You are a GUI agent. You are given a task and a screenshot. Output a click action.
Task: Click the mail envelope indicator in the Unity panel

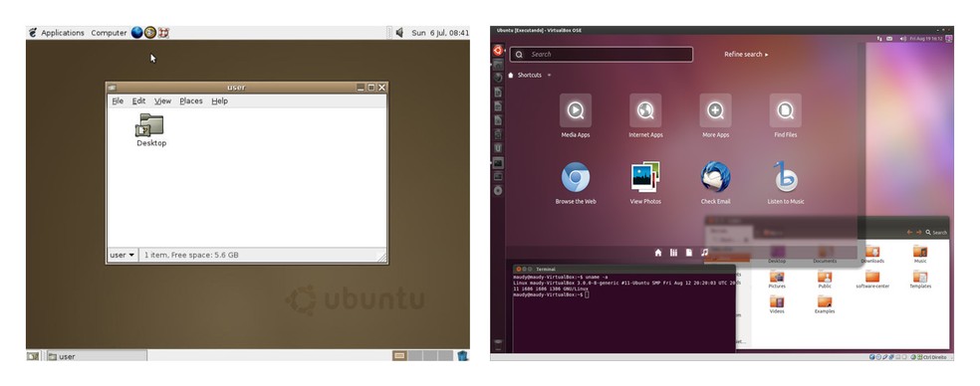click(889, 39)
